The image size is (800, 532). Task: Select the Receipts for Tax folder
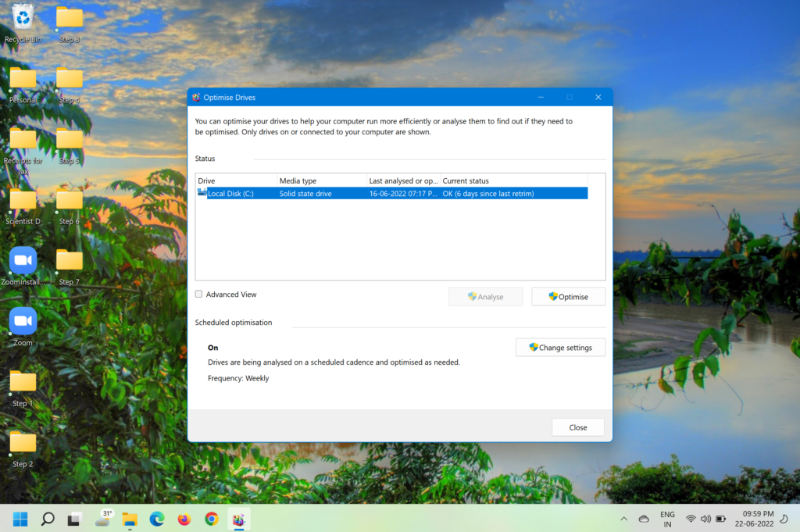click(23, 151)
